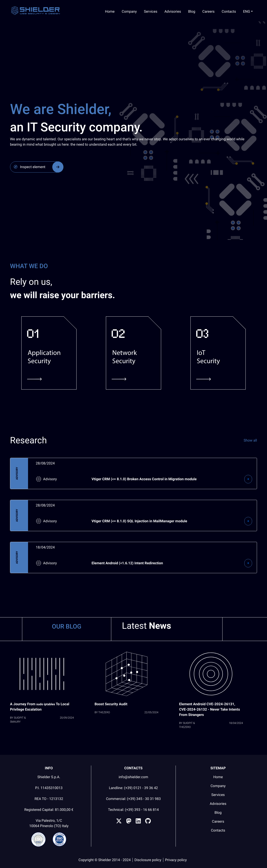This screenshot has height=868, width=267.
Task: Open the X (Twitter) social icon
Action: [119, 821]
